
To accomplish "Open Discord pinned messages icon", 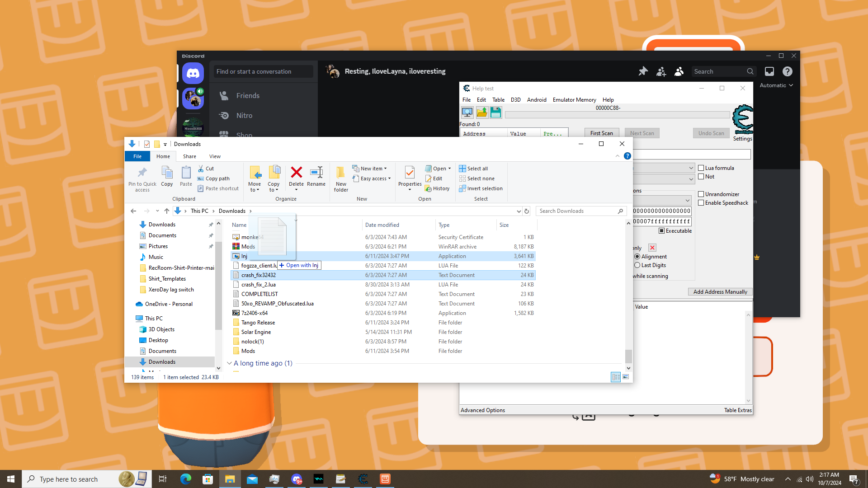I will [643, 71].
